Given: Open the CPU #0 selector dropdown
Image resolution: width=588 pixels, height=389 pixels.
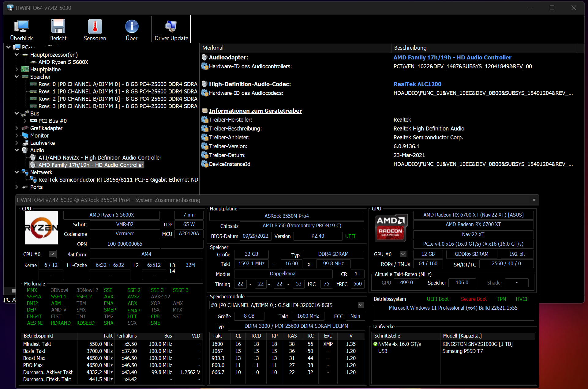Looking at the screenshot, I should pos(52,254).
